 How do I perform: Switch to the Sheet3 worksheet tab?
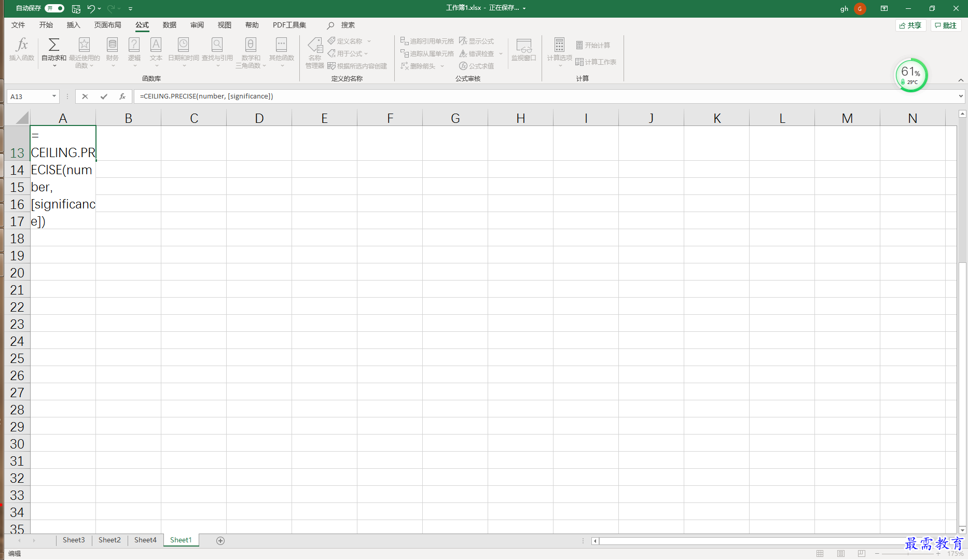click(x=74, y=540)
